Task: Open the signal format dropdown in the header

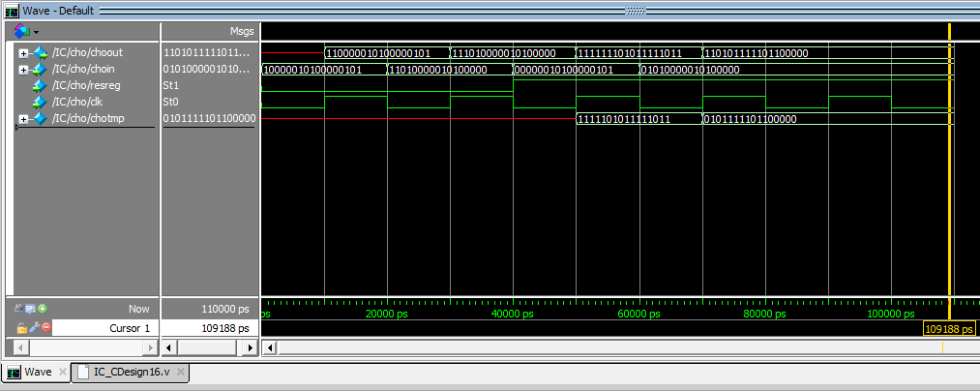Action: click(25, 31)
